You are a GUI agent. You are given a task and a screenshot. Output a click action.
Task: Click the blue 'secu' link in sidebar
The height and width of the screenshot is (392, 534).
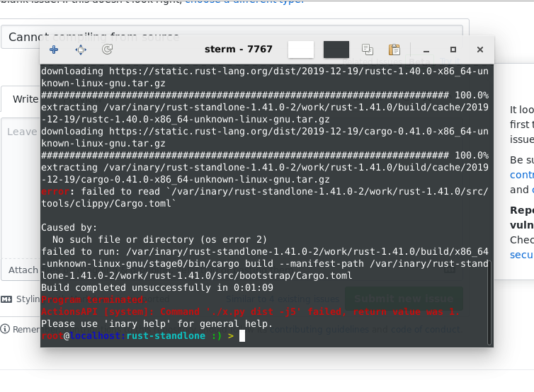522,255
